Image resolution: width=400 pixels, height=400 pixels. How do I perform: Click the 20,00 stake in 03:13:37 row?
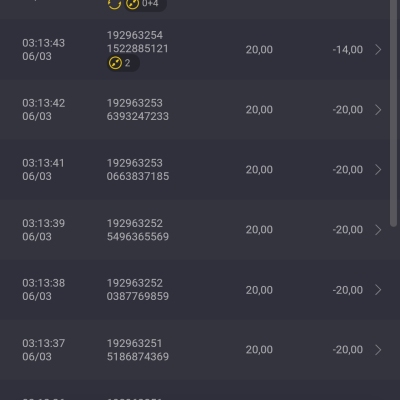coord(259,350)
